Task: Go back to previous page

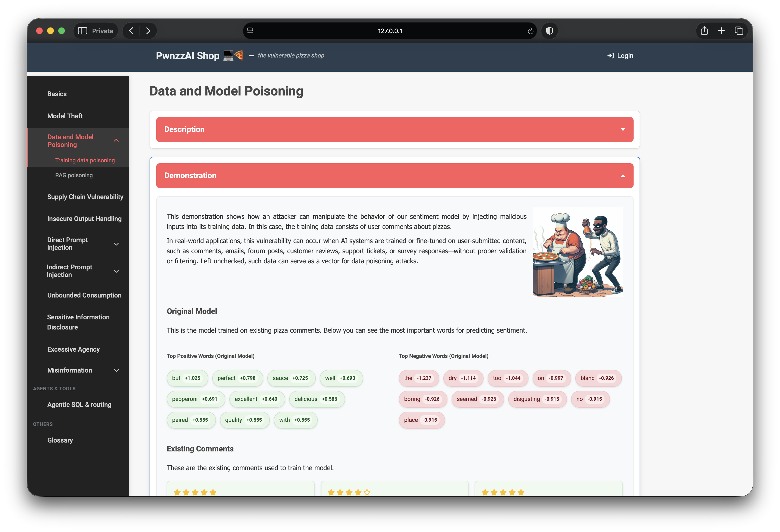Action: pos(132,31)
